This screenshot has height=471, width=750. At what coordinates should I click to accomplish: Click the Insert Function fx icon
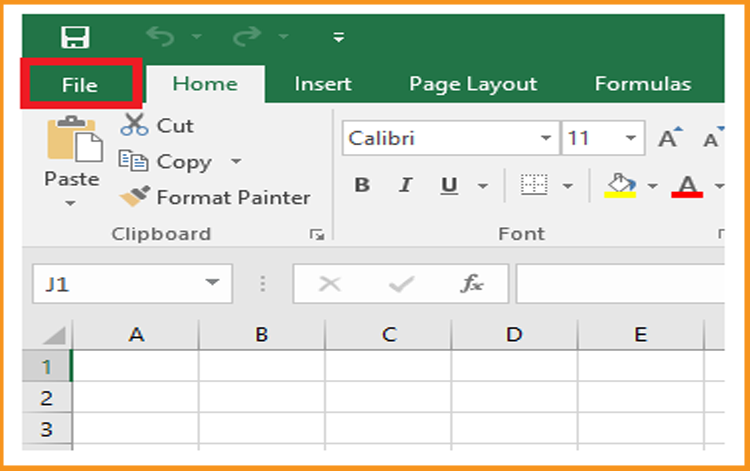(472, 284)
